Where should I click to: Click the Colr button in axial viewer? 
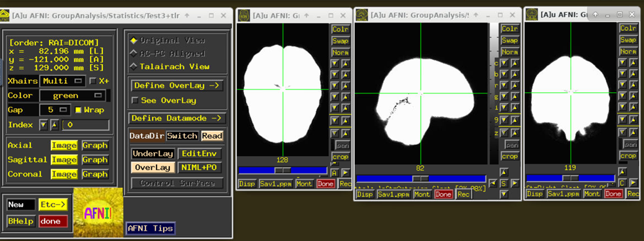click(341, 29)
